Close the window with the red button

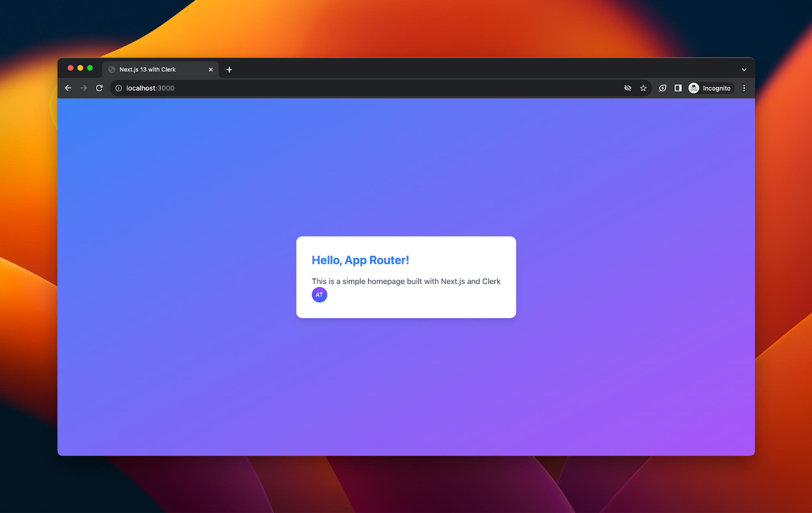[71, 68]
